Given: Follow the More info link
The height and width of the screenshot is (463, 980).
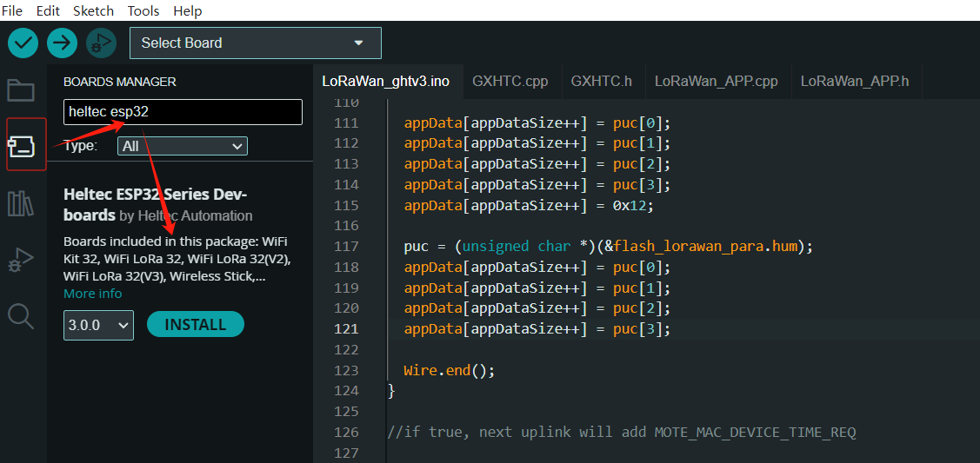Looking at the screenshot, I should [93, 294].
